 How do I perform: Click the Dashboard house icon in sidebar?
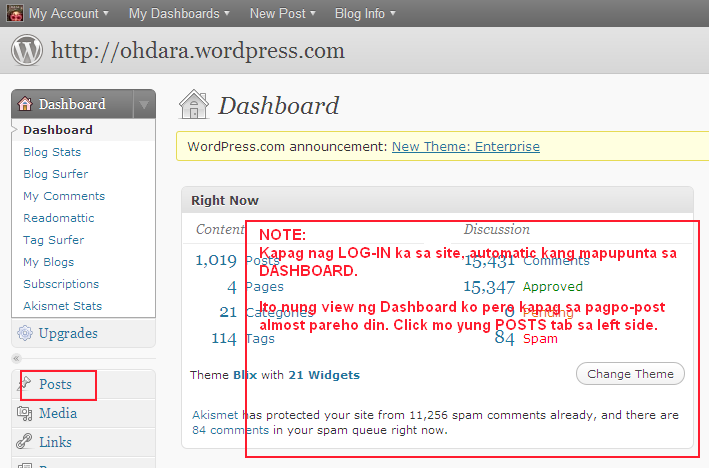(25, 104)
